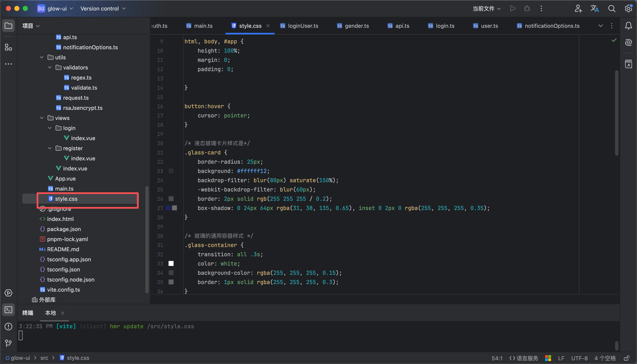Collapse the validators folder
Image resolution: width=637 pixels, height=364 pixels.
click(50, 68)
